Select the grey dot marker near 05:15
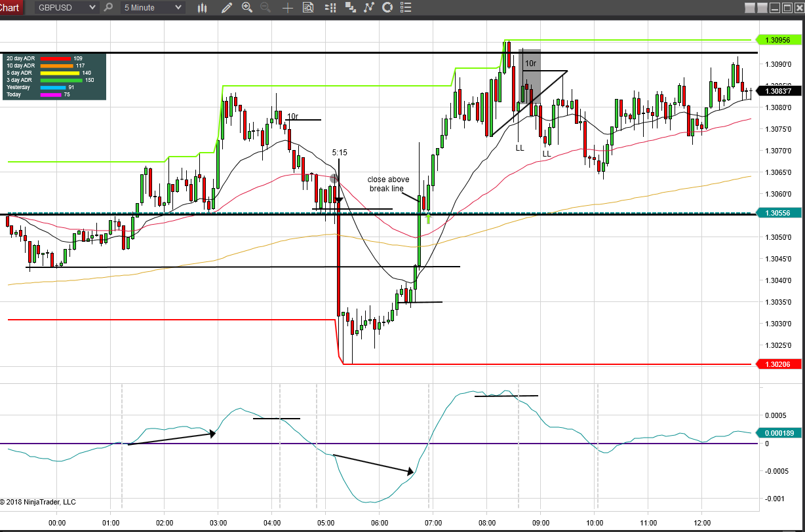 (334, 178)
